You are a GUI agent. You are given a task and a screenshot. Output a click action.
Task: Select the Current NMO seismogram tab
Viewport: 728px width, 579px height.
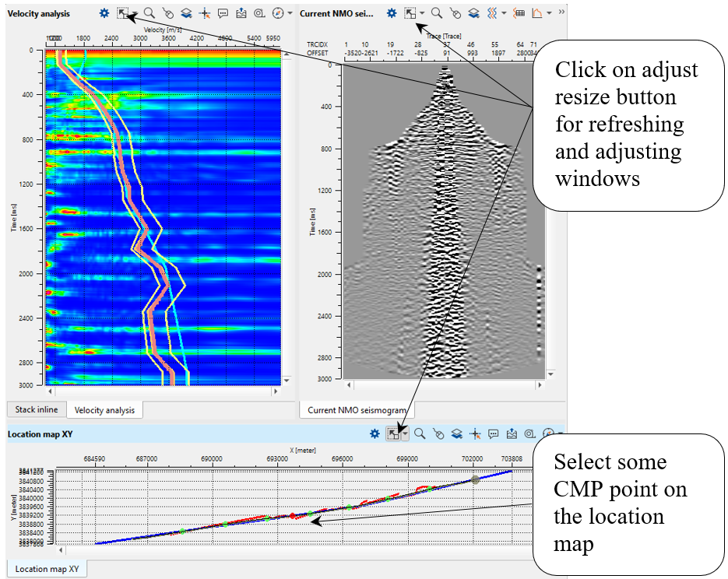click(357, 410)
